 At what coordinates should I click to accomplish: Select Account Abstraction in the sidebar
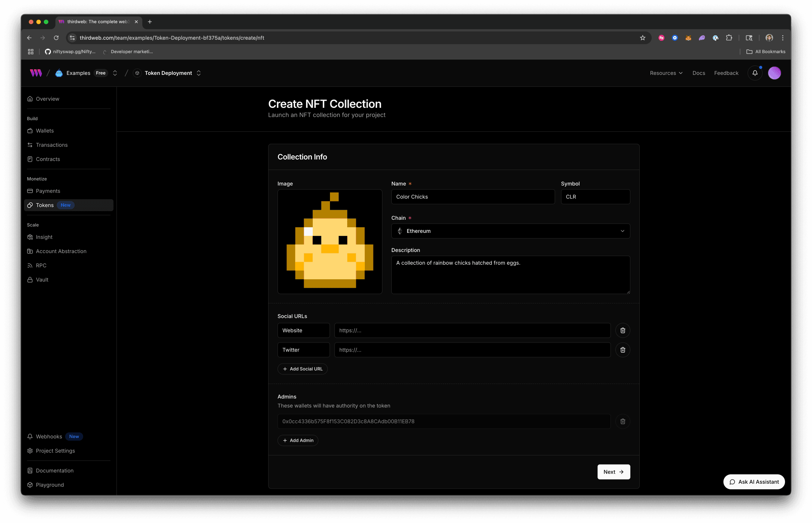(x=61, y=251)
